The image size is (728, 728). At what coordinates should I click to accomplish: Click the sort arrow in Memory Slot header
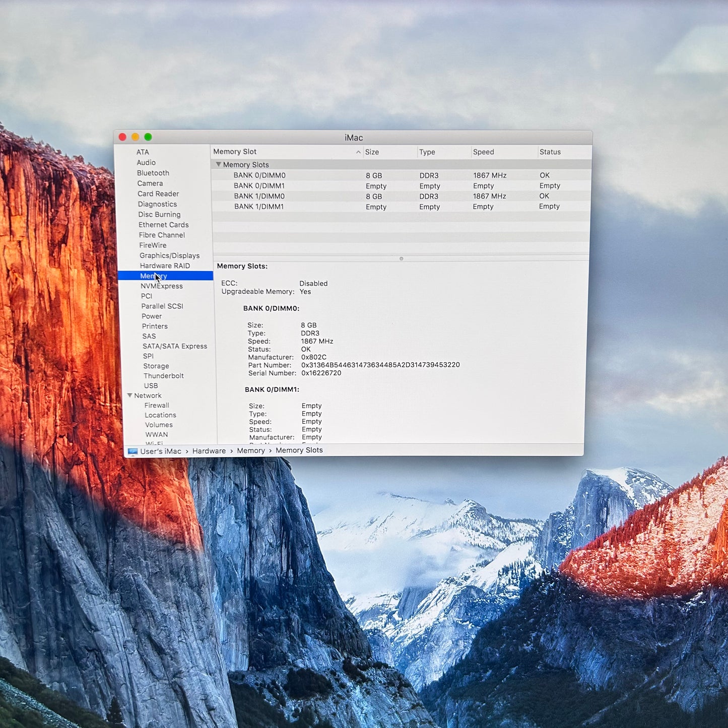(x=358, y=152)
